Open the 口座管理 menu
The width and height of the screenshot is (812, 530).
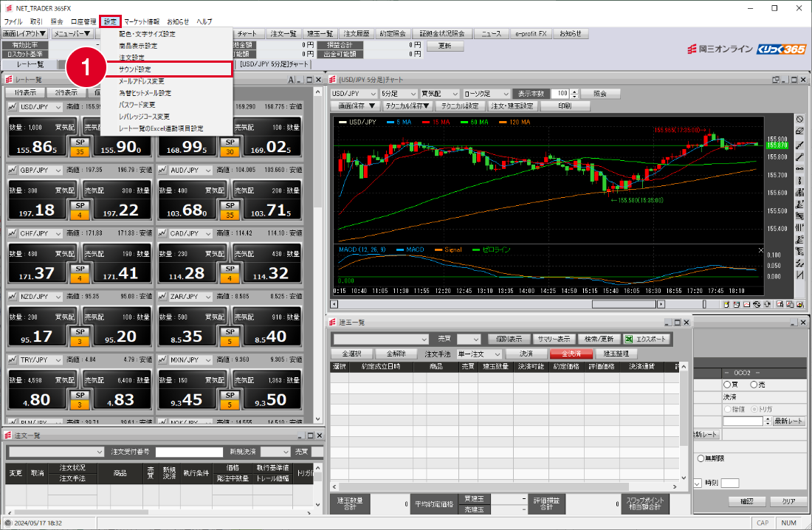pos(83,21)
